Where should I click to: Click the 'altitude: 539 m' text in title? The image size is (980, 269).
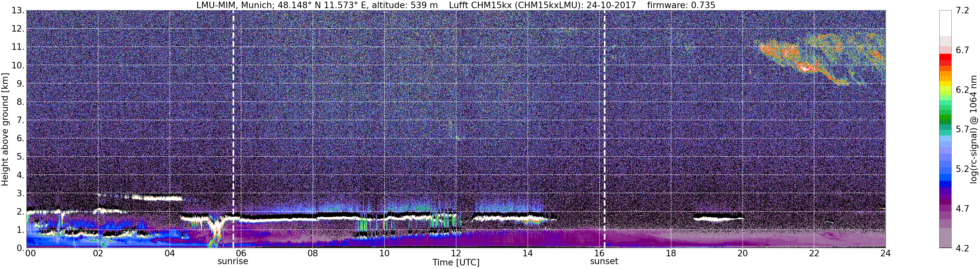pos(405,5)
